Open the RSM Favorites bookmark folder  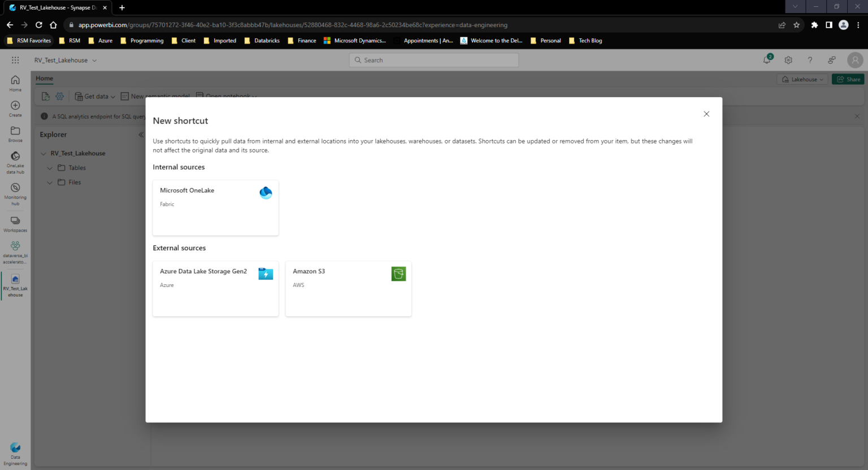[x=28, y=41]
